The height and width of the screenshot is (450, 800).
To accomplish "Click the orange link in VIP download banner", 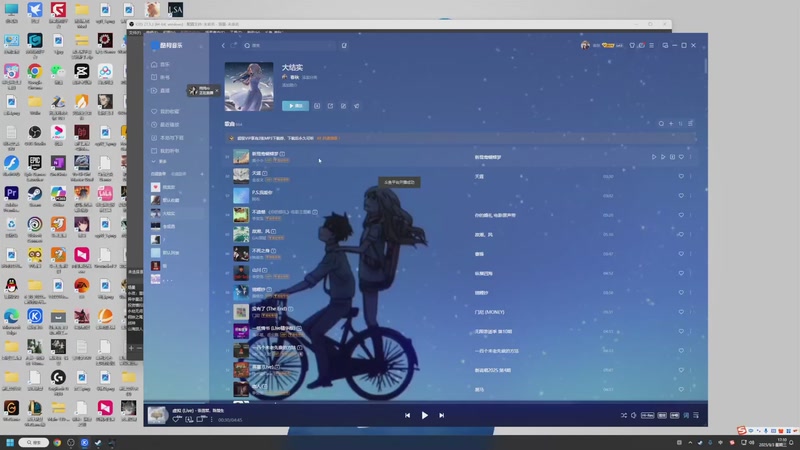I will [327, 138].
